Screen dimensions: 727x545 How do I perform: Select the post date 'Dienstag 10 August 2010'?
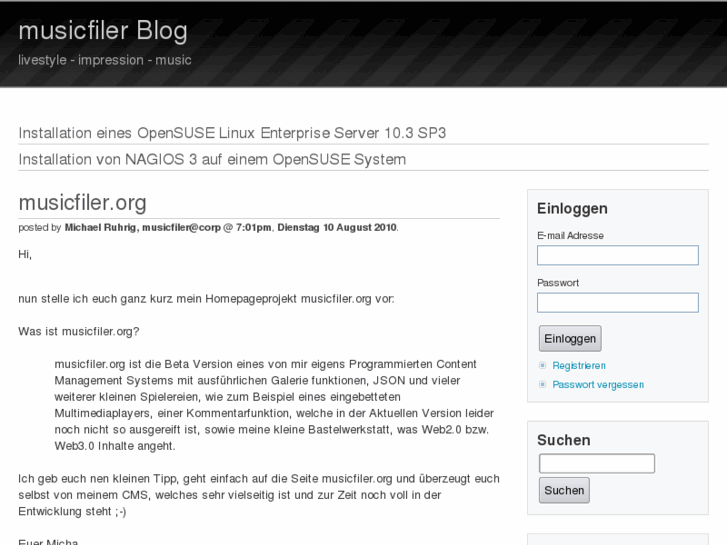[337, 228]
